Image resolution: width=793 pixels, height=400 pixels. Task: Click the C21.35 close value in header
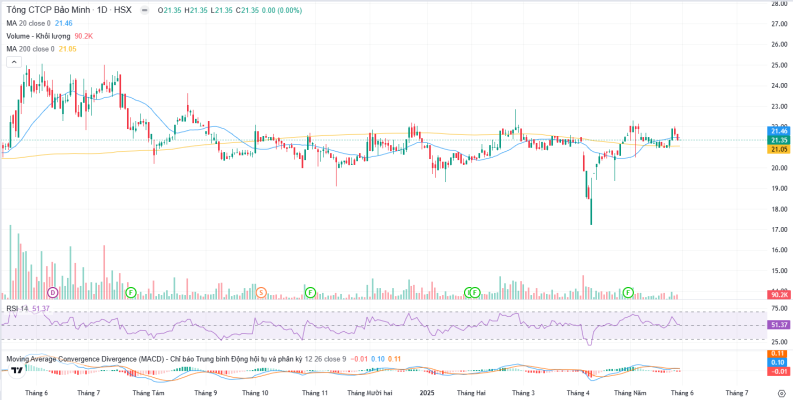click(x=248, y=10)
